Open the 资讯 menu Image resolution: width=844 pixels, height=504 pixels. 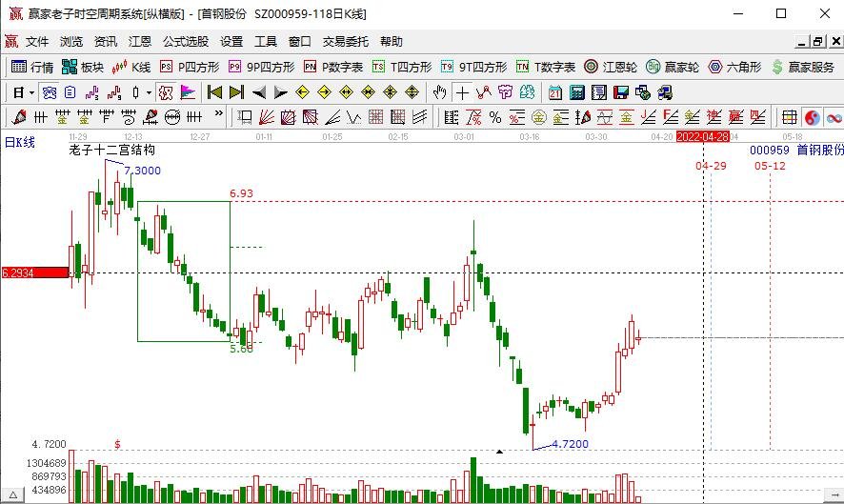tap(106, 42)
